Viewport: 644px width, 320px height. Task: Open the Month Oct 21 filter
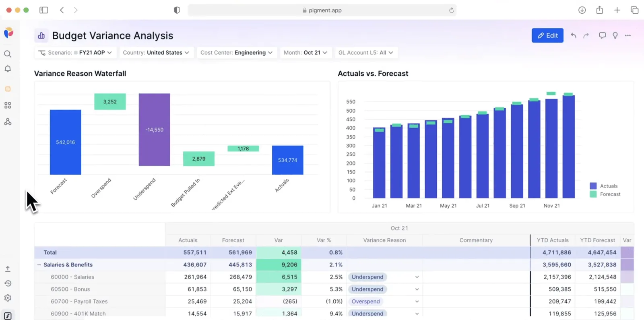tap(305, 53)
